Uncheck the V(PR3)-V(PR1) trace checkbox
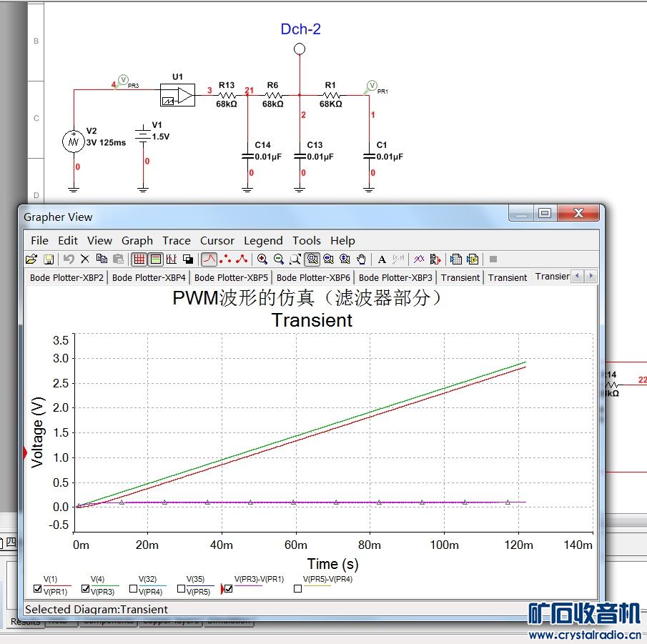647x644 pixels. 229,589
